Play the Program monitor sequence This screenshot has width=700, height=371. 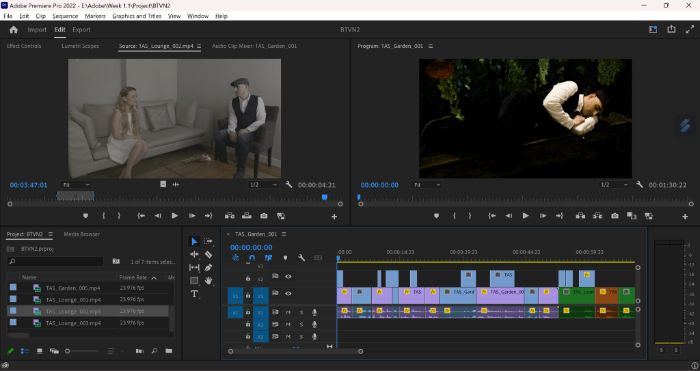(526, 216)
